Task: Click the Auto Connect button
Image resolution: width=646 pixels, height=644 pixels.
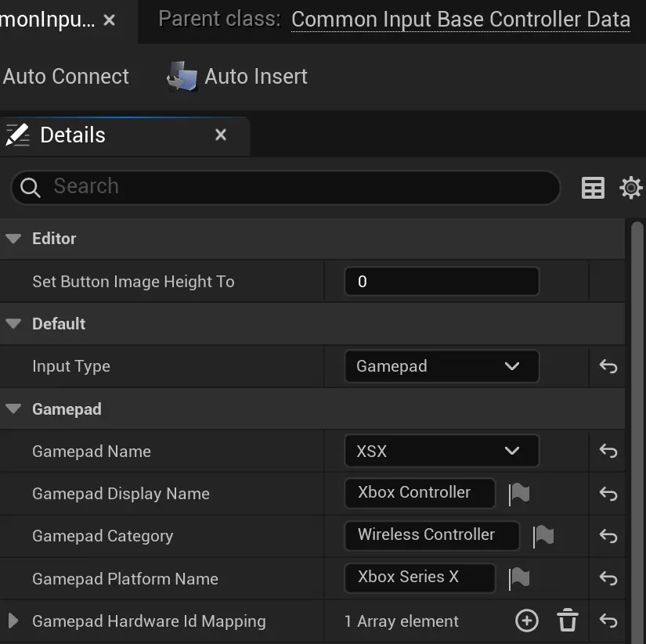Action: [x=66, y=77]
